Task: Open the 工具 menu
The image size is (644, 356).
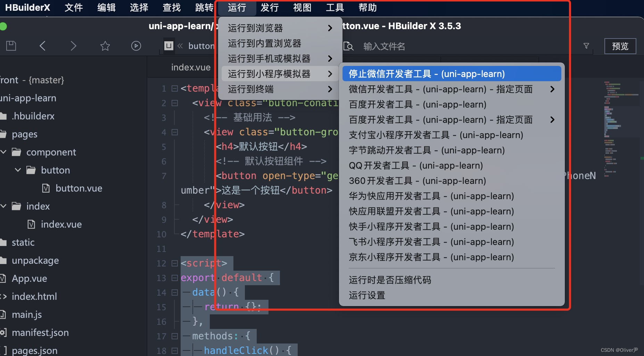Action: (335, 8)
